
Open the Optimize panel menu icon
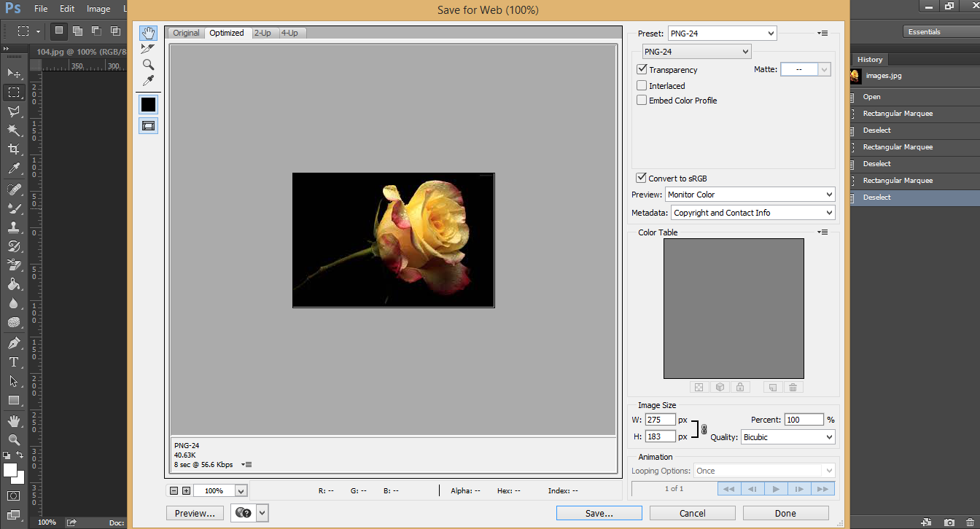click(x=822, y=34)
